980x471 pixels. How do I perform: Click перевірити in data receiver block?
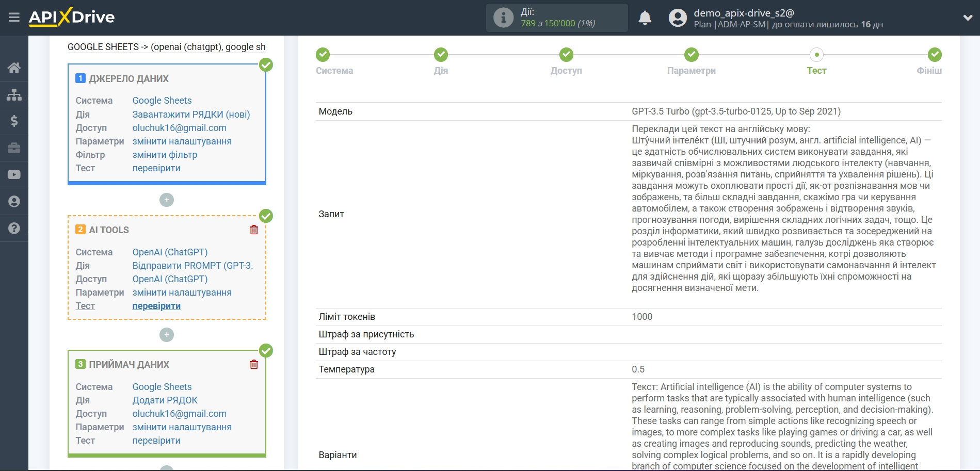click(x=156, y=441)
